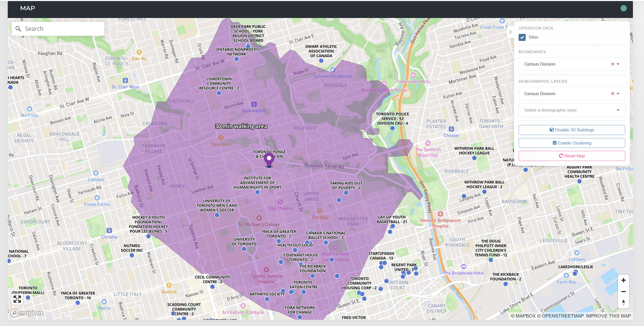
Task: Click Cecil Community Centre site dot
Action: (212, 287)
